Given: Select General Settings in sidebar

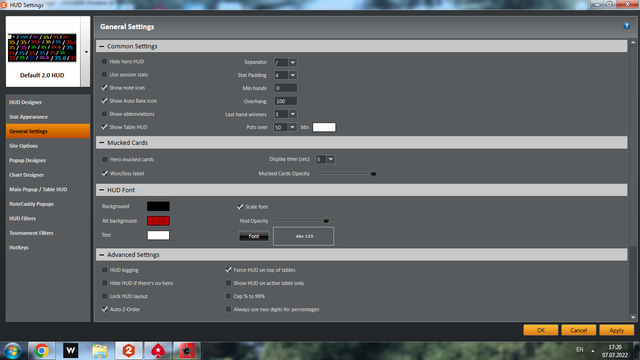Looking at the screenshot, I should point(48,131).
